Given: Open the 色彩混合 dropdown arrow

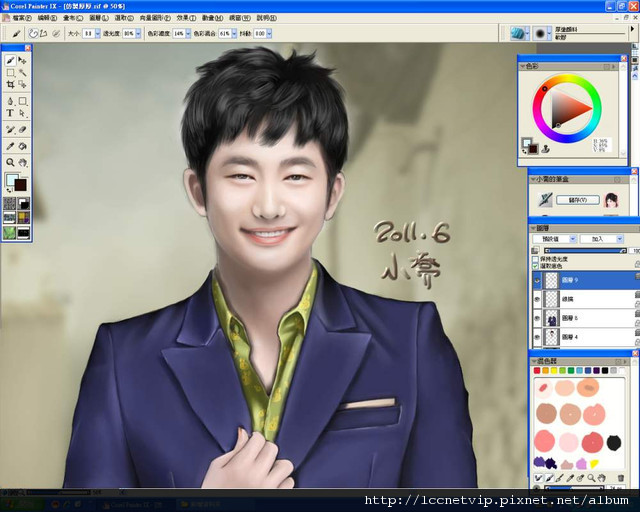Looking at the screenshot, I should 234,33.
